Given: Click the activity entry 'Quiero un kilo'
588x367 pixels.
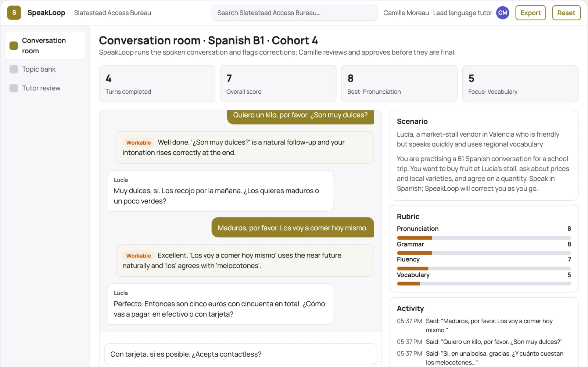Looking at the screenshot, I should coord(484,342).
